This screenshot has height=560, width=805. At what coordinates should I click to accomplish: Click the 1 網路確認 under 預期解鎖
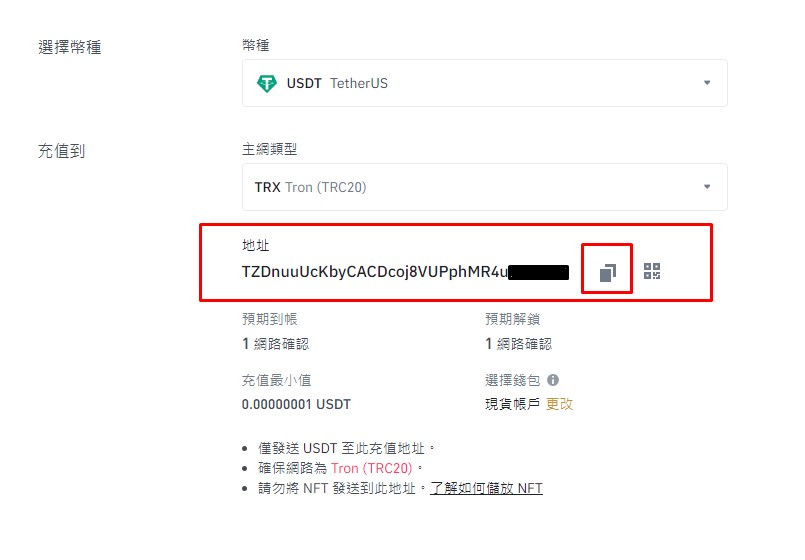pyautogui.click(x=519, y=343)
